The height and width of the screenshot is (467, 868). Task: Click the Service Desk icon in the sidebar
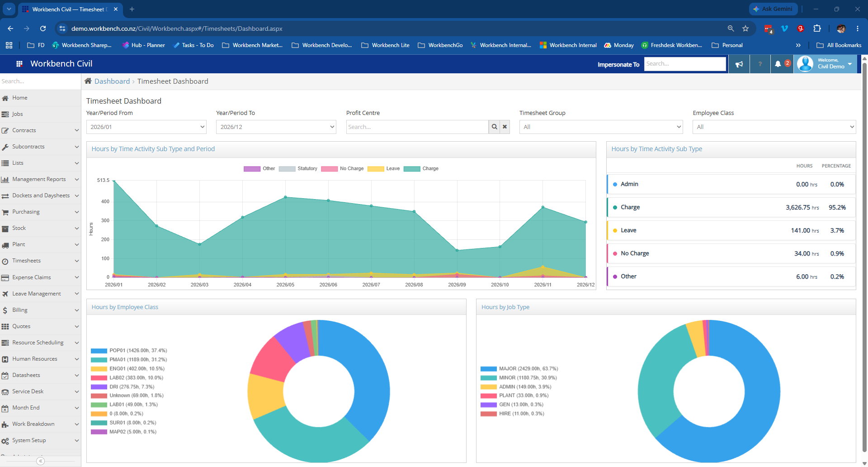(5, 392)
